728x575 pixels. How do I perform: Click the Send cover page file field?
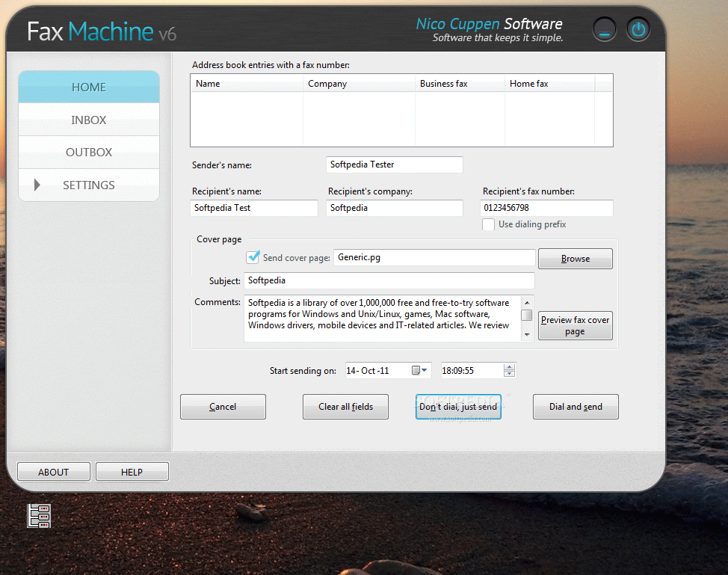434,257
